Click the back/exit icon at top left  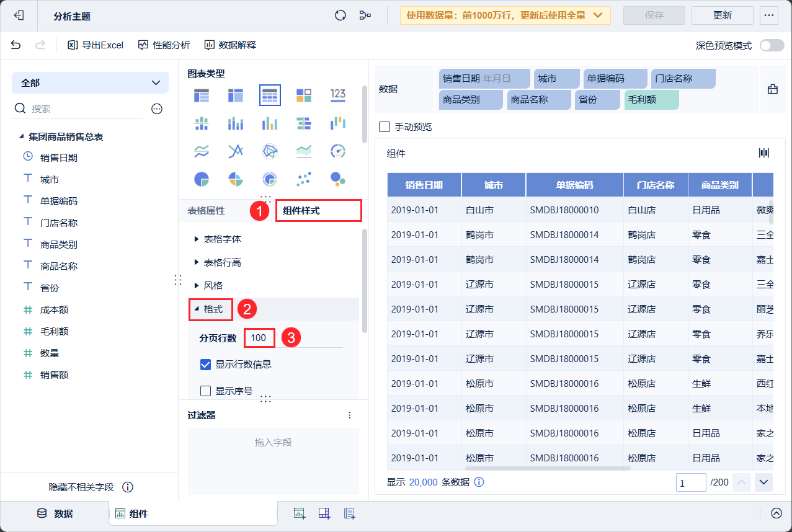point(19,16)
